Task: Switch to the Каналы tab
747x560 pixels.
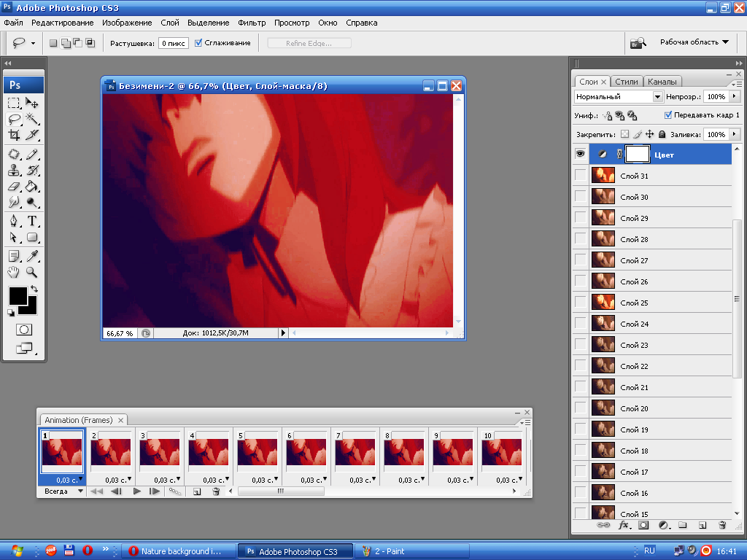Action: (x=662, y=82)
